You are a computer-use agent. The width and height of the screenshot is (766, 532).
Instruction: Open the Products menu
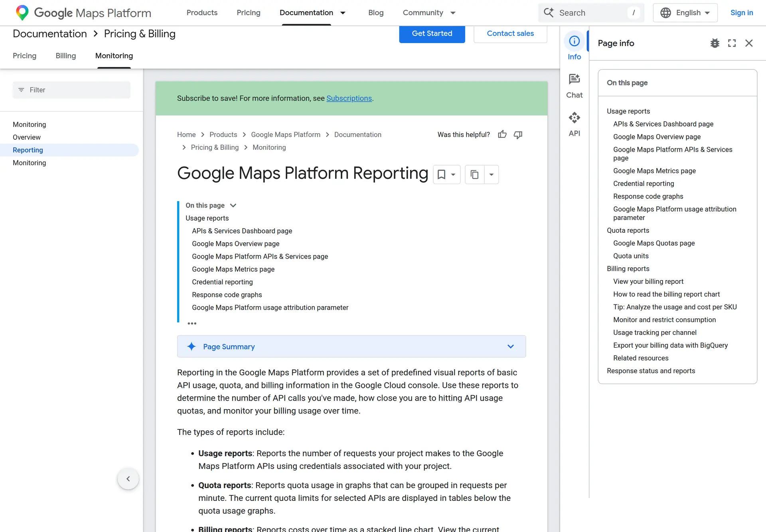point(202,13)
